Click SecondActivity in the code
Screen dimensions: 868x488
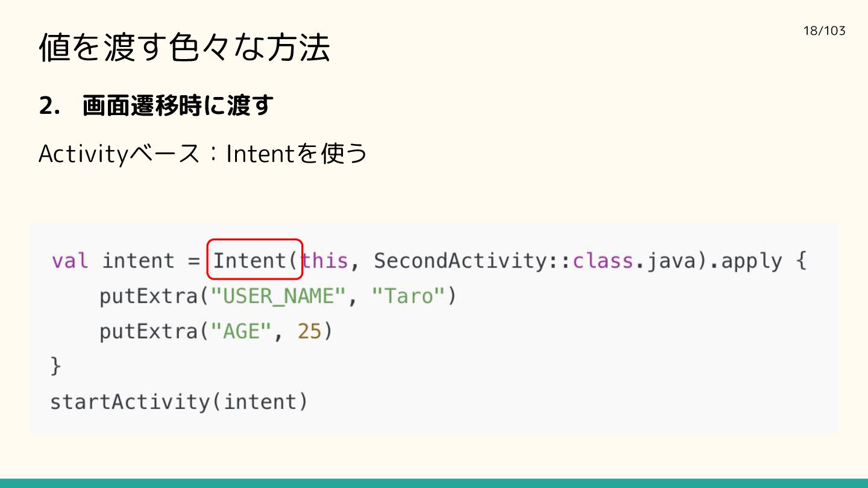pos(461,261)
